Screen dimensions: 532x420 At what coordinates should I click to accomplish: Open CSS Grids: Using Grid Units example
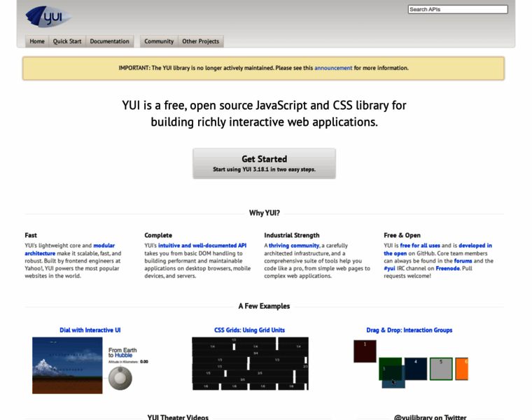[249, 330]
